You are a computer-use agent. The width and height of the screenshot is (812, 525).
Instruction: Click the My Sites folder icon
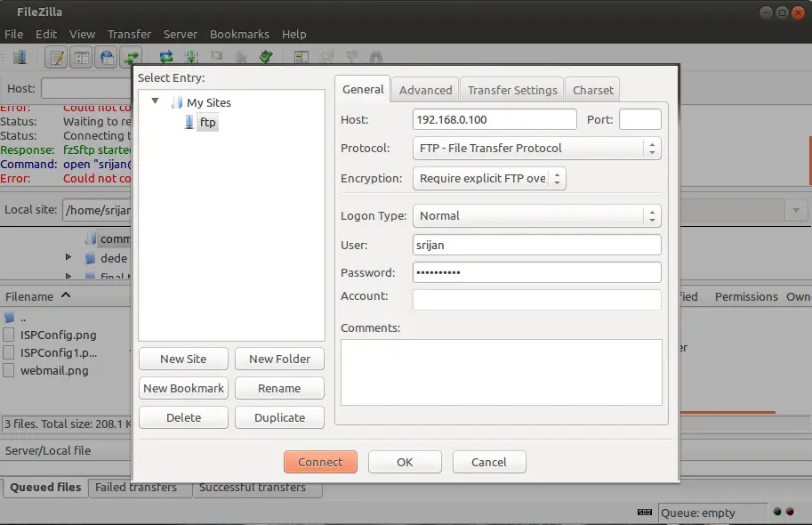point(177,102)
